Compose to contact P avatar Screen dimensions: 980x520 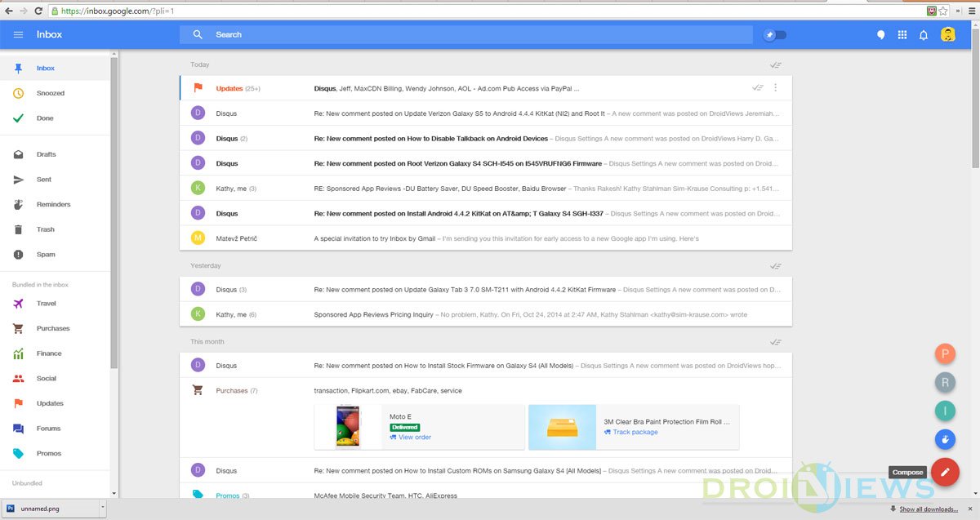pyautogui.click(x=945, y=353)
